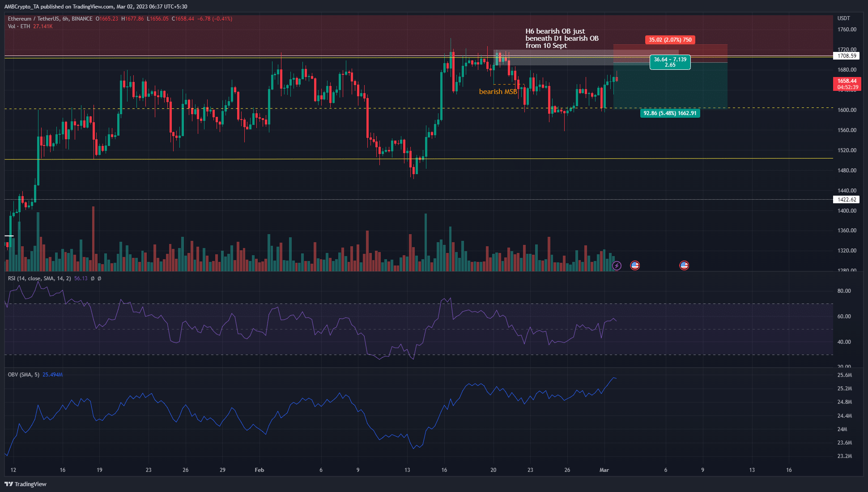Select the green 92.86 (5.48%) target label
This screenshot has height=492, width=868.
[670, 114]
